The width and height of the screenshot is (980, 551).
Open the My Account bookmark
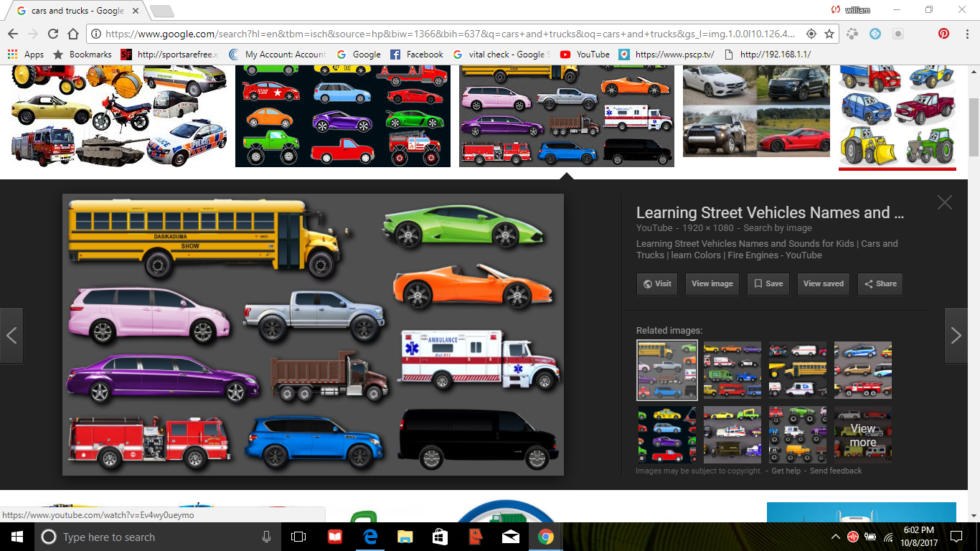coord(277,55)
